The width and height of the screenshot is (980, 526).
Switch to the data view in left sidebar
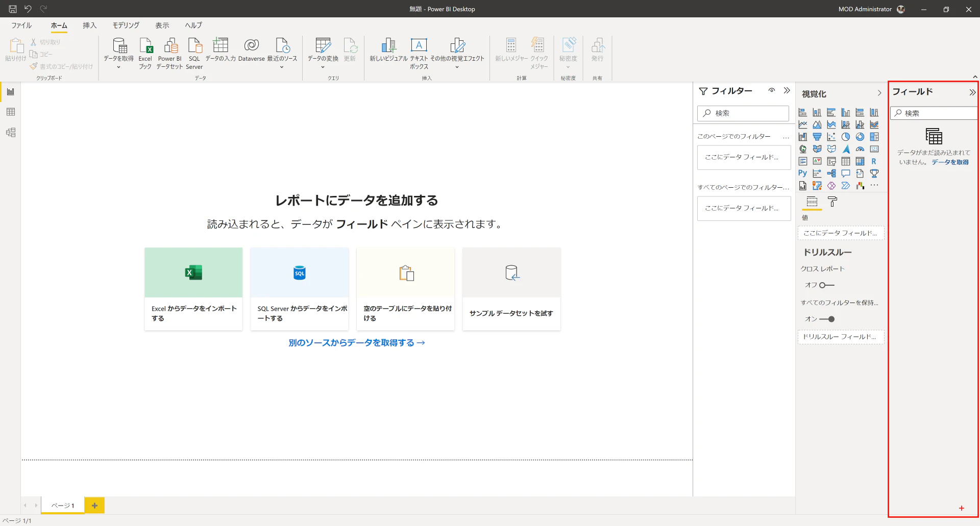[x=11, y=112]
